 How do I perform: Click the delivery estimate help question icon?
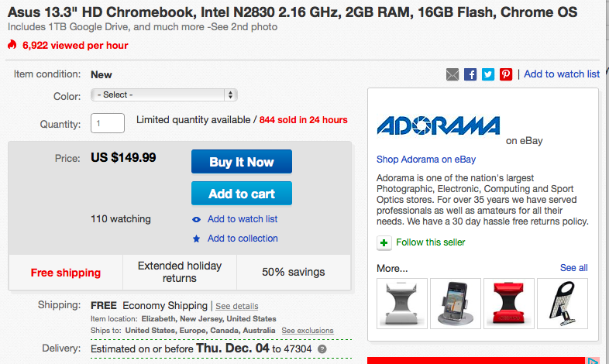[x=322, y=349]
